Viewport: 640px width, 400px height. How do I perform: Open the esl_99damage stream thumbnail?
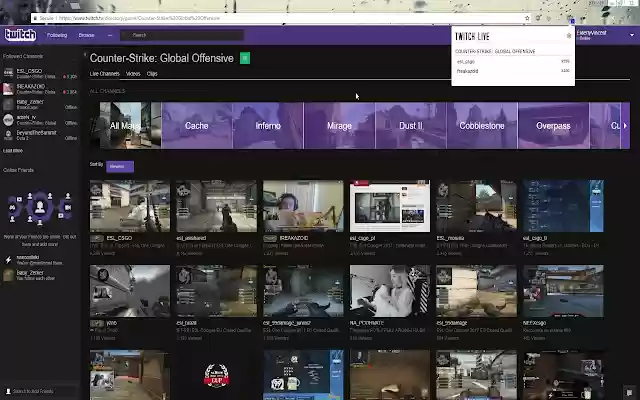point(476,291)
